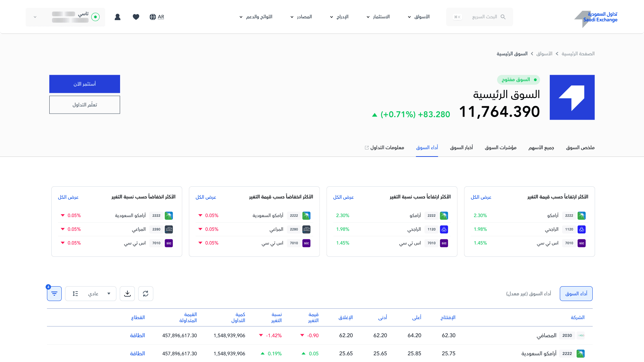This screenshot has height=362, width=644.
Task: Open the user profile icon
Action: click(117, 17)
